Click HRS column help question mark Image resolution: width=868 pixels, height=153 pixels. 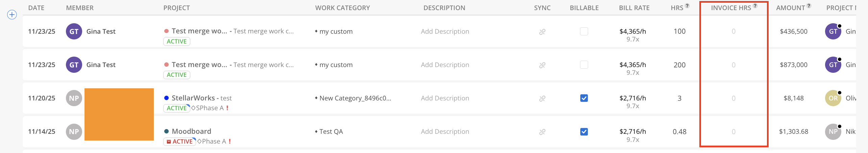687,5
